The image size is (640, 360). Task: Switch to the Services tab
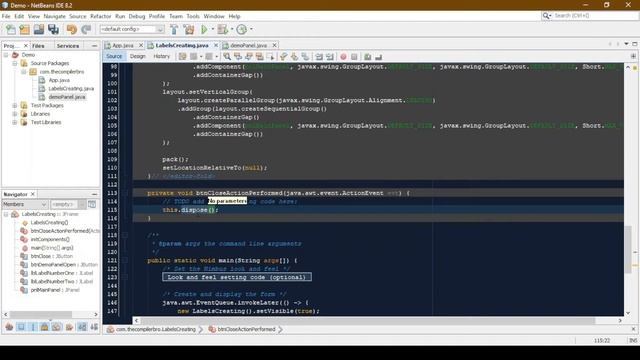point(68,46)
